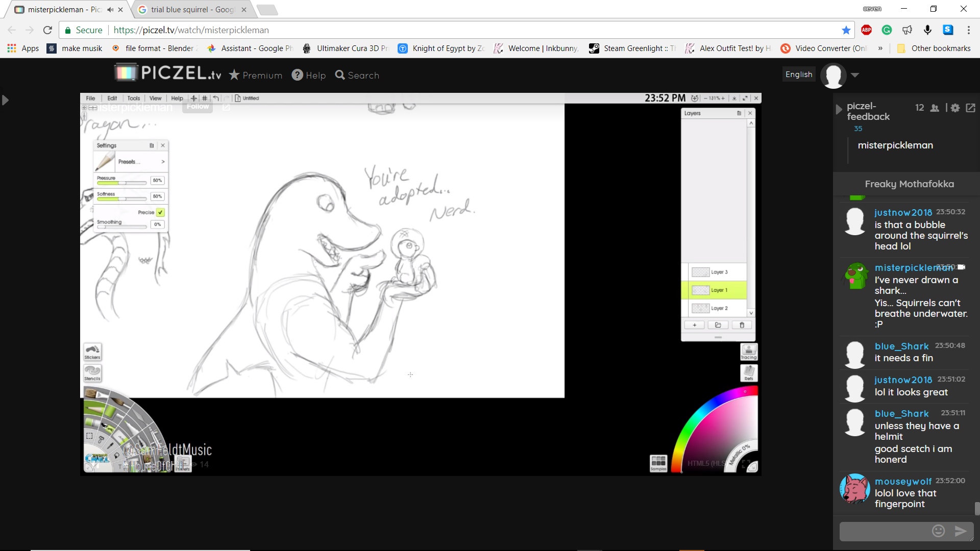Create layer group with folder icon

point(718,325)
